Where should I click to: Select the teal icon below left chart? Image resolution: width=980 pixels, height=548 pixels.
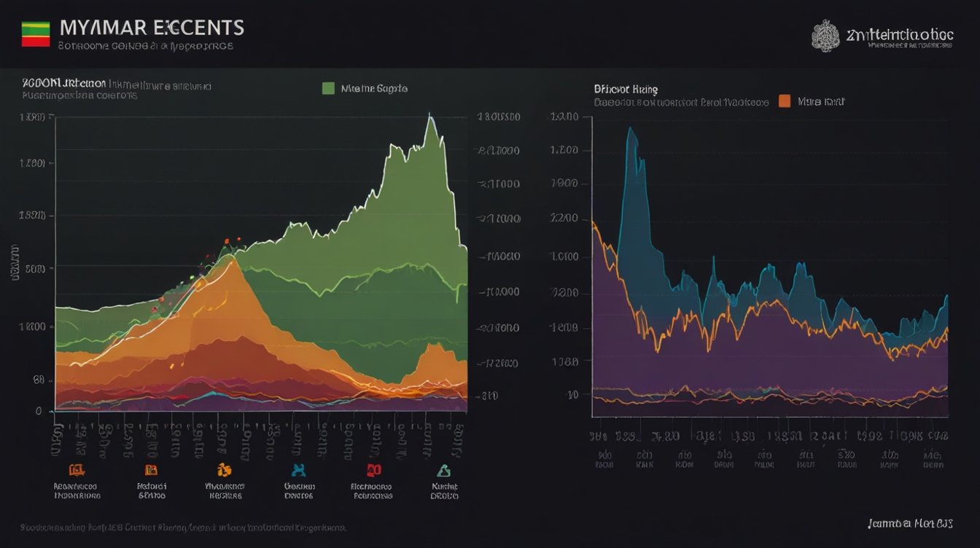298,470
